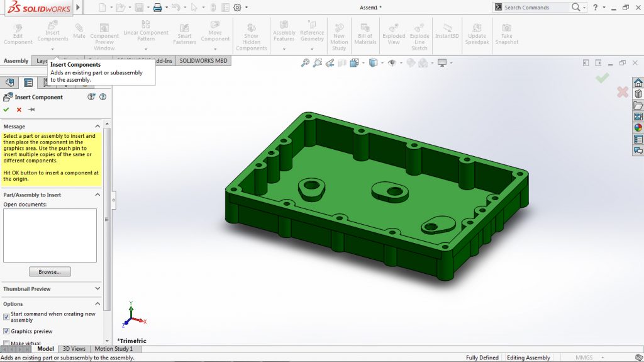Open the Custom Properties task pane icon
Image resolution: width=644 pixels, height=362 pixels.
coord(638,140)
